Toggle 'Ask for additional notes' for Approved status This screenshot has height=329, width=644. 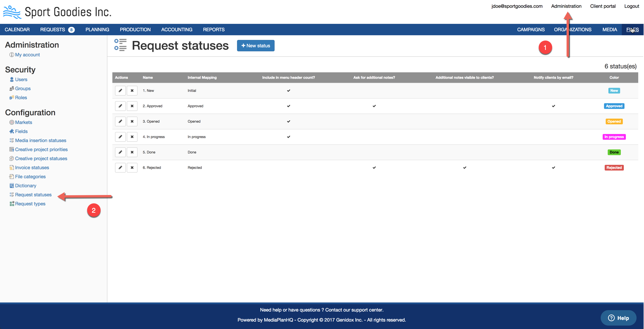374,106
